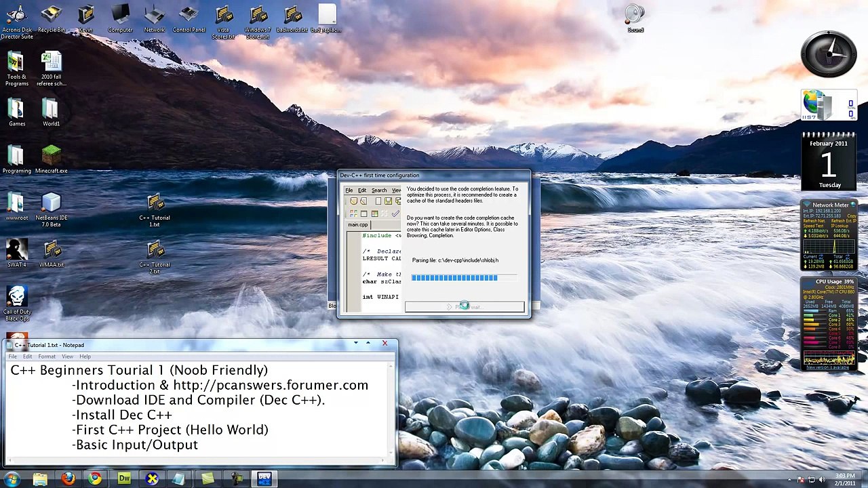Open the Acronis Disk Director Suite desktop icon

pos(17,20)
